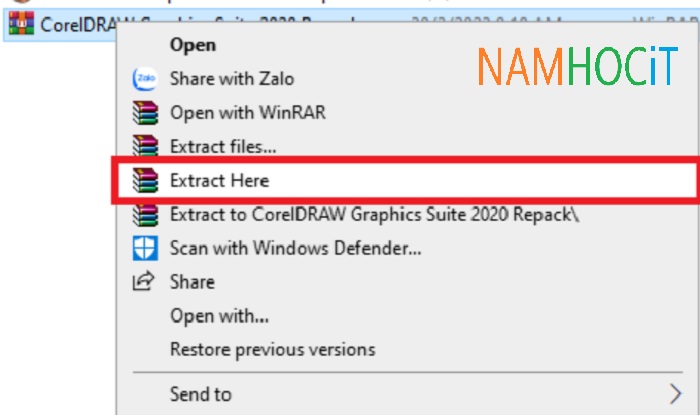This screenshot has width=700, height=415.
Task: Choose Open with... entry
Action: (219, 316)
